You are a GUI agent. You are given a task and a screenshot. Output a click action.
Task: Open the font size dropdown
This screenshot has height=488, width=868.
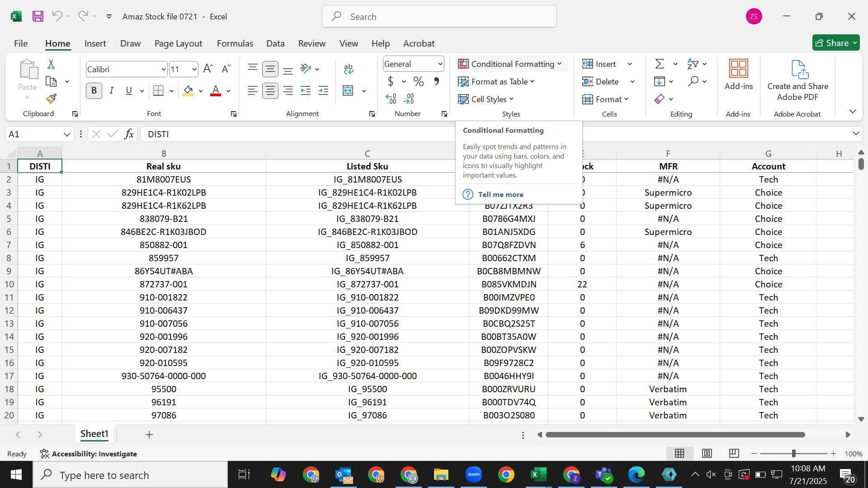click(194, 70)
